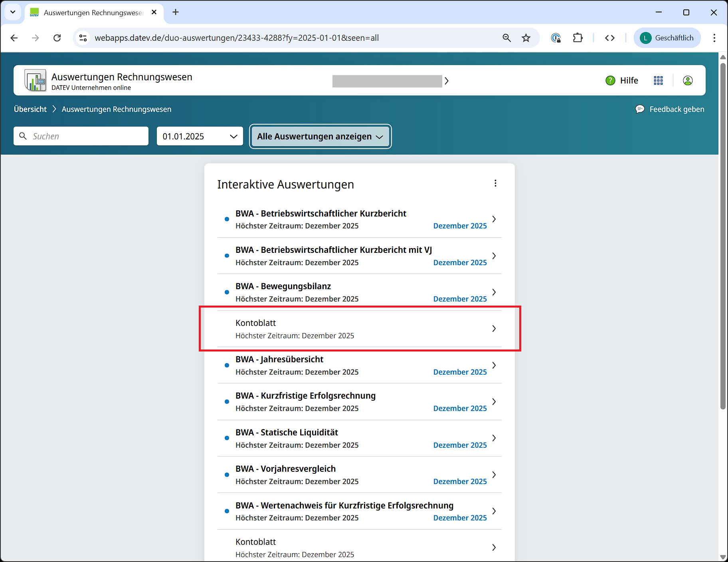Click into the Suchen search field
This screenshot has height=562, width=728.
81,136
